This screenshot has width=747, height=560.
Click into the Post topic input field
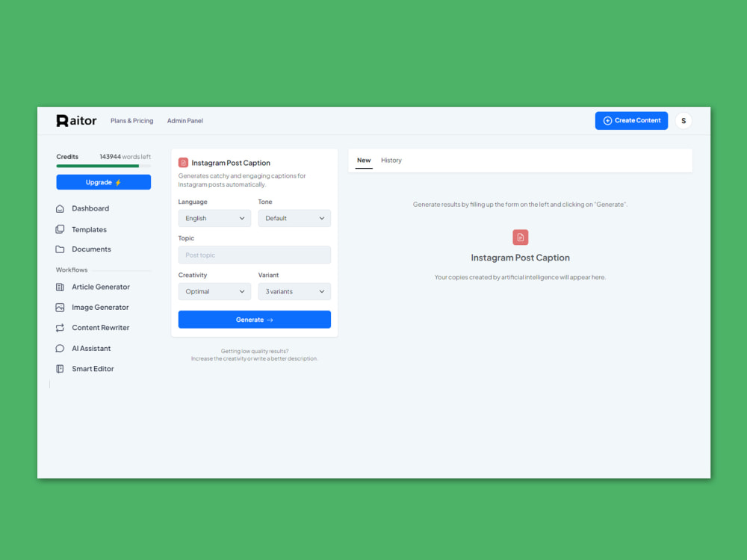coord(255,255)
